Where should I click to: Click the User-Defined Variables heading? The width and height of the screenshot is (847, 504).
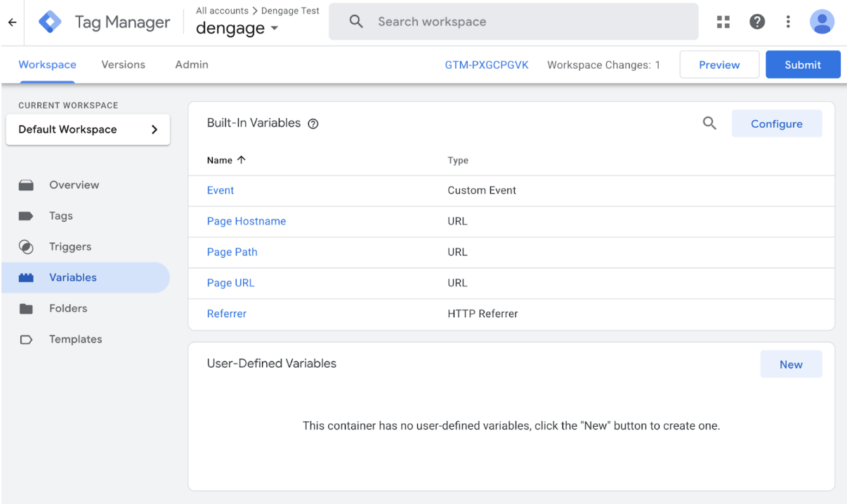click(272, 364)
